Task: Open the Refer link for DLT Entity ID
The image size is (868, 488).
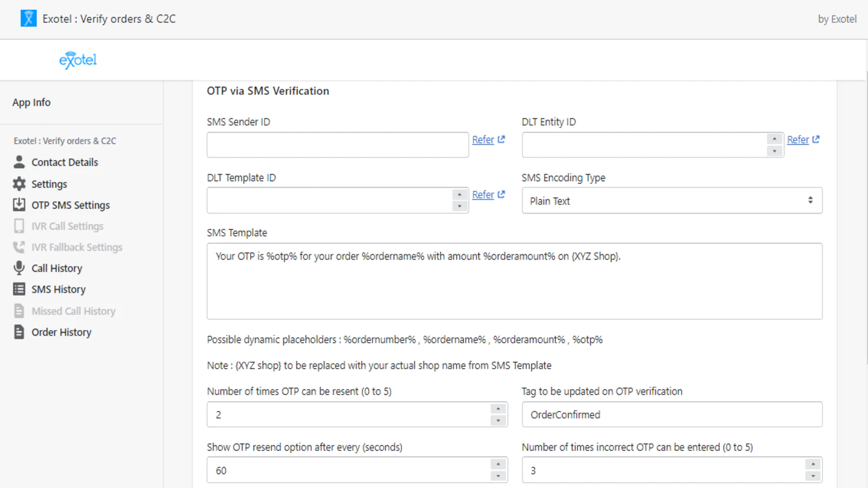Action: (798, 139)
